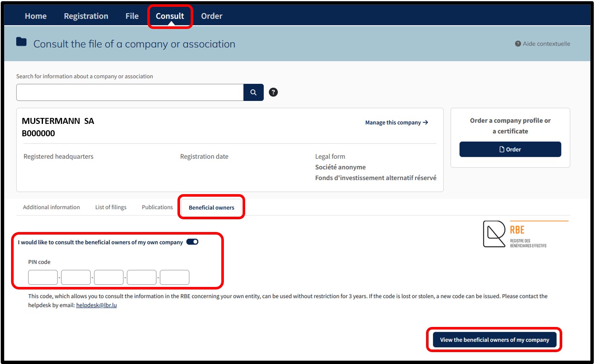Viewport: 595px width, 364px height.
Task: Switch to Additional information tab
Action: pyautogui.click(x=51, y=207)
